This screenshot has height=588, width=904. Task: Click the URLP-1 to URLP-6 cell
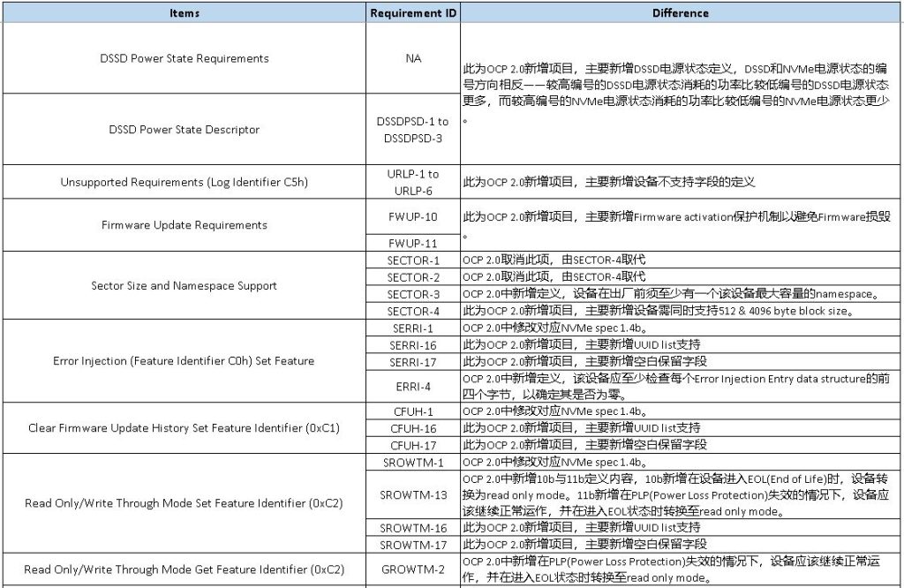[x=412, y=180]
